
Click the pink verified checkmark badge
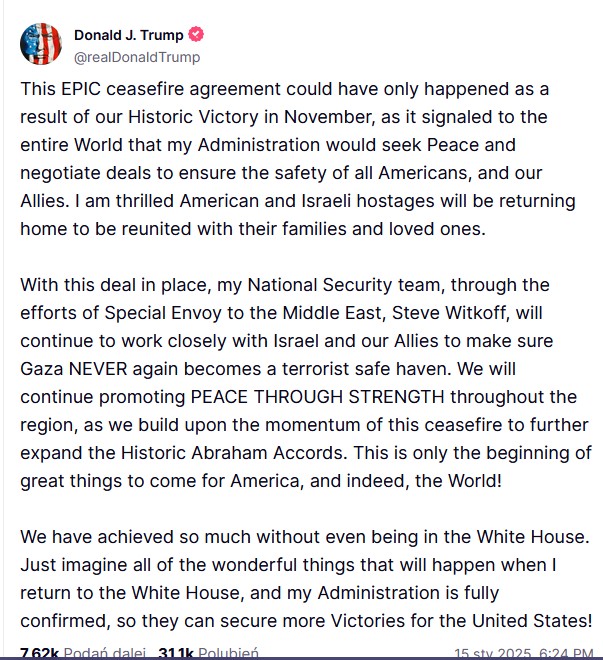coord(196,34)
